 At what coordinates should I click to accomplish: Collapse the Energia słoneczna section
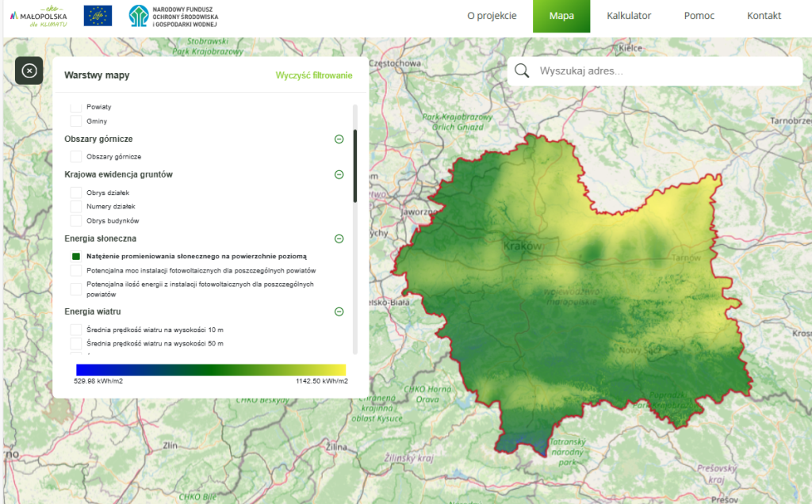point(339,238)
